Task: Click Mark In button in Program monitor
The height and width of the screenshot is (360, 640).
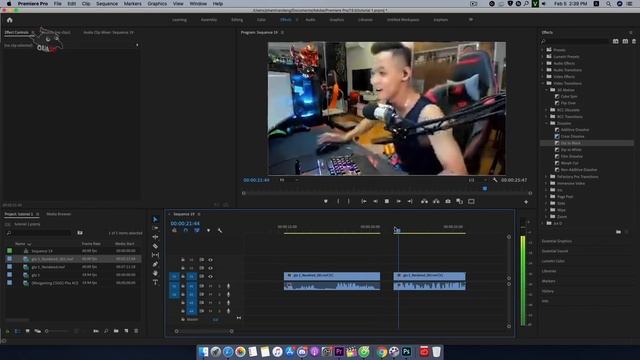Action: (338, 201)
